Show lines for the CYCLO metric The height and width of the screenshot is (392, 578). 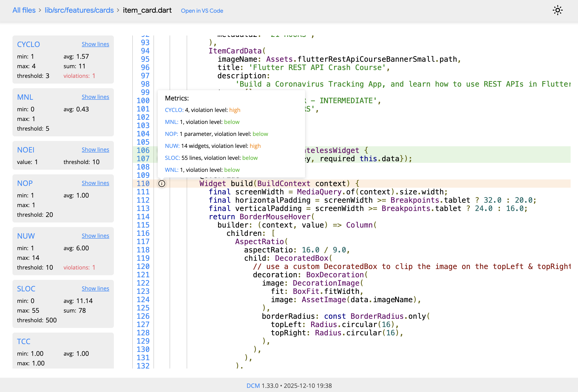(95, 44)
